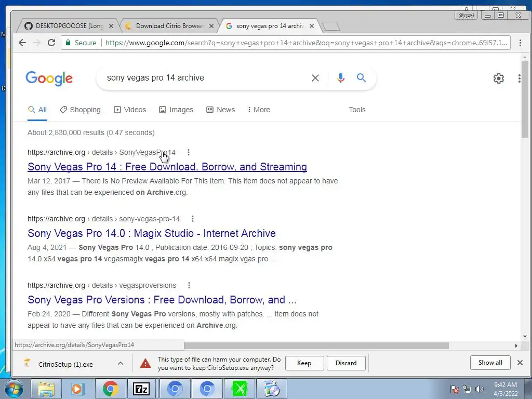The image size is (532, 399).
Task: Click the Guest profile button
Action: coord(466,15)
